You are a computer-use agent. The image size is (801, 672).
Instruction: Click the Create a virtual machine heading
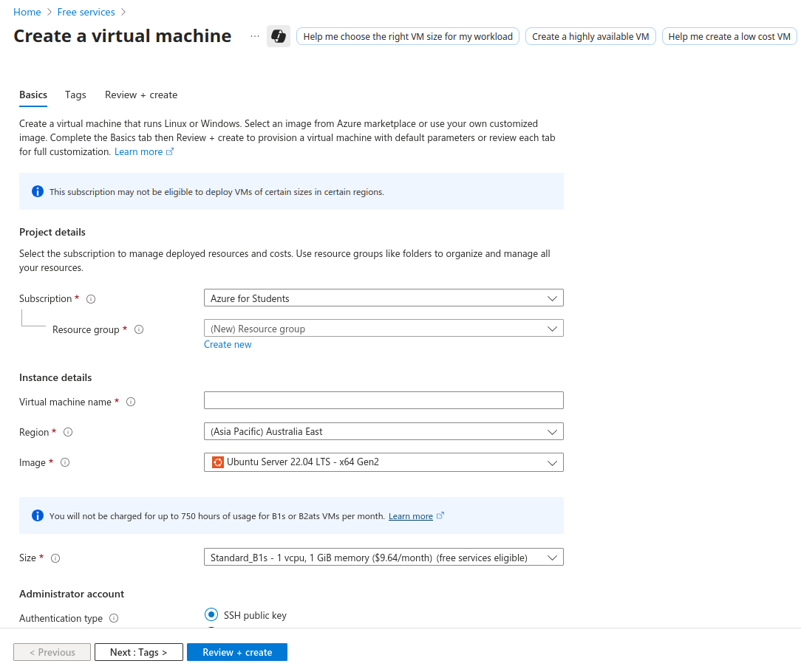click(123, 35)
